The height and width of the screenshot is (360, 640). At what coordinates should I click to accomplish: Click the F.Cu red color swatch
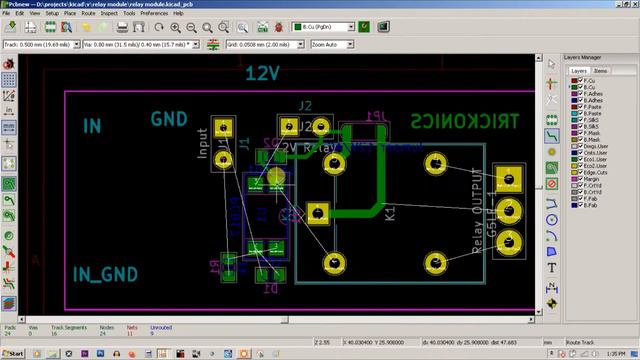tap(574, 81)
